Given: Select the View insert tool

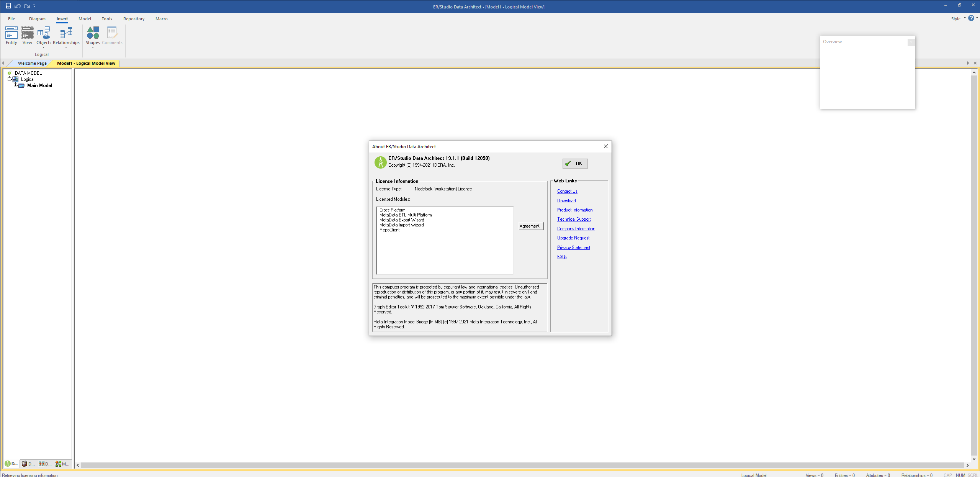Looking at the screenshot, I should 27,36.
